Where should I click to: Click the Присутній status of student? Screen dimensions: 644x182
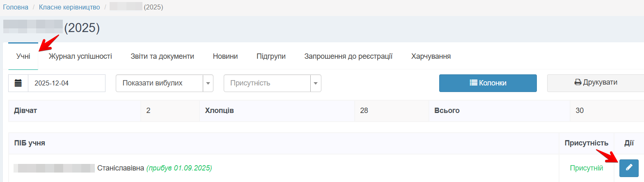(586, 168)
